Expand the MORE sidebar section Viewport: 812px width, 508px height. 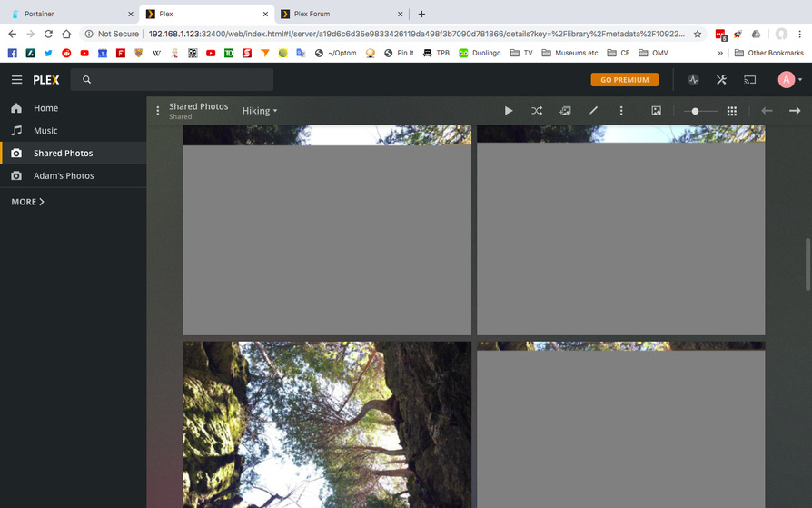(x=28, y=202)
